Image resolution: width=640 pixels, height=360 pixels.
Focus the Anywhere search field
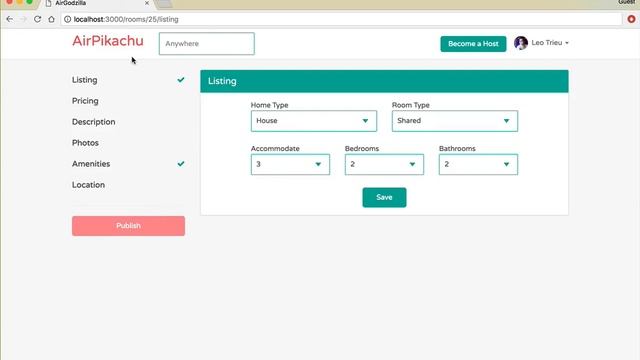click(207, 44)
